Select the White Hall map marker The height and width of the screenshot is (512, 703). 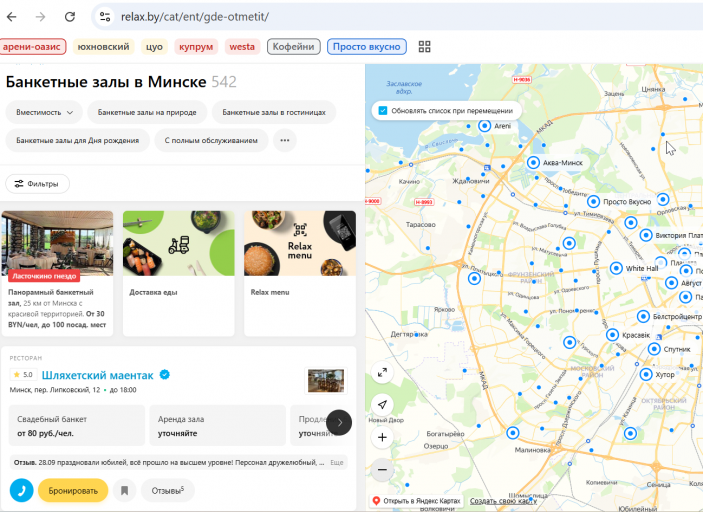616,268
